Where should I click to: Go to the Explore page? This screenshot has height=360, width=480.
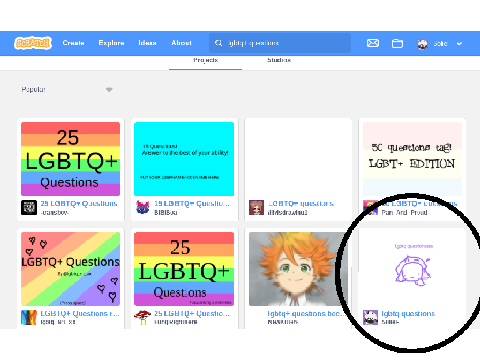[111, 43]
